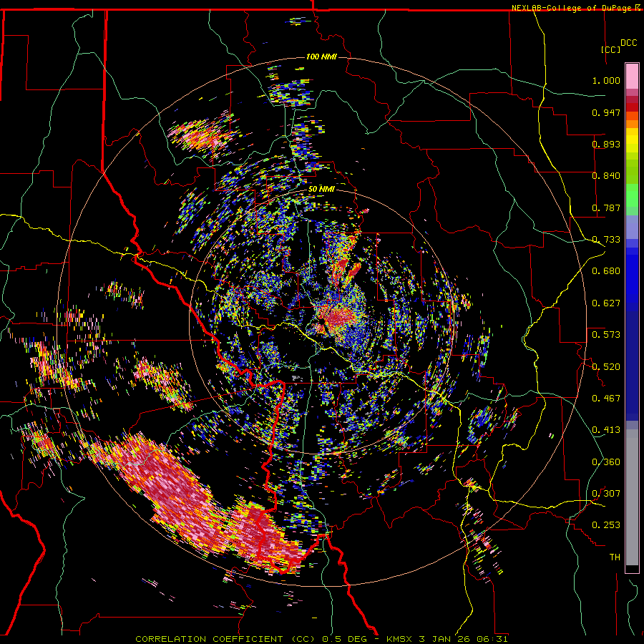Select the 0.520 scale value
This screenshot has width=644, height=644.
click(x=606, y=366)
